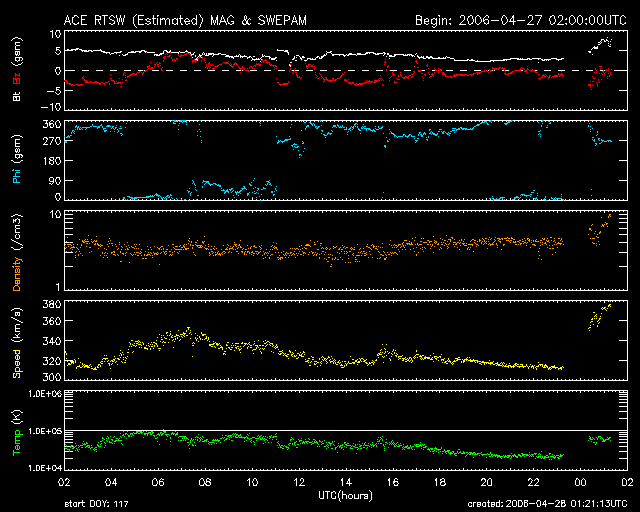This screenshot has width=640, height=512.
Task: Click the "20" hour tick label
Action: 487,482
